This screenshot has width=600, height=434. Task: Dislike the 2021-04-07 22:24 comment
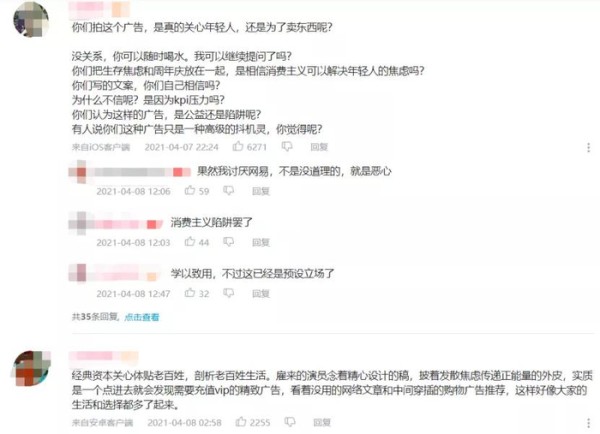click(x=287, y=147)
